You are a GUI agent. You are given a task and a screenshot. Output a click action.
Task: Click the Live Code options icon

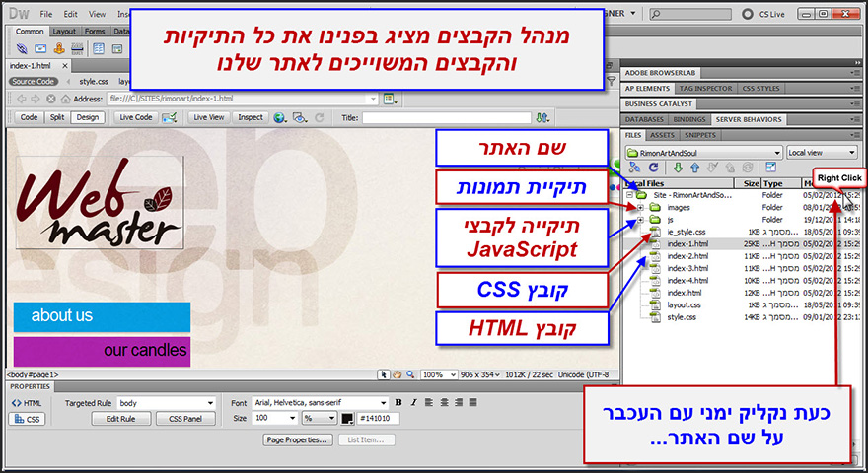pos(170,117)
